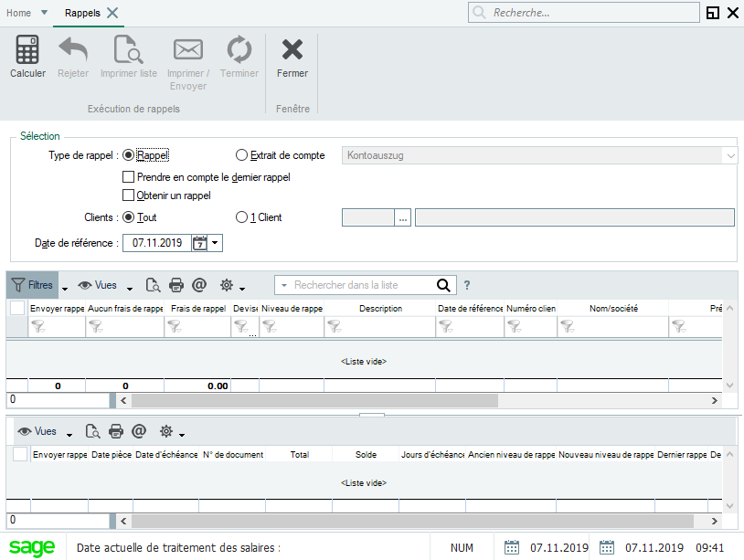Enable 'Prendre en compte le dernier rappel' checkbox
Viewport: 744px width, 560px height.
[129, 177]
